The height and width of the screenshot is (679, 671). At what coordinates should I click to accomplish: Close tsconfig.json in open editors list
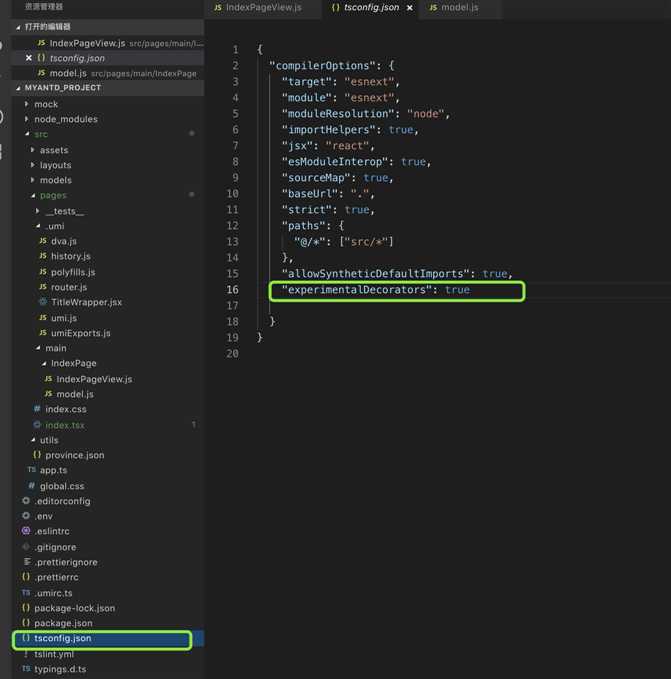click(x=29, y=58)
